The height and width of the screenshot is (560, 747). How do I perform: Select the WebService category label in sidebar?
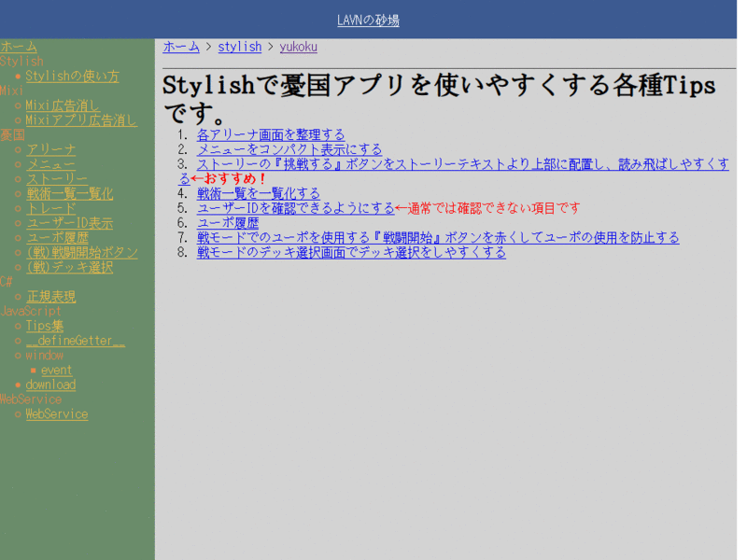31,399
